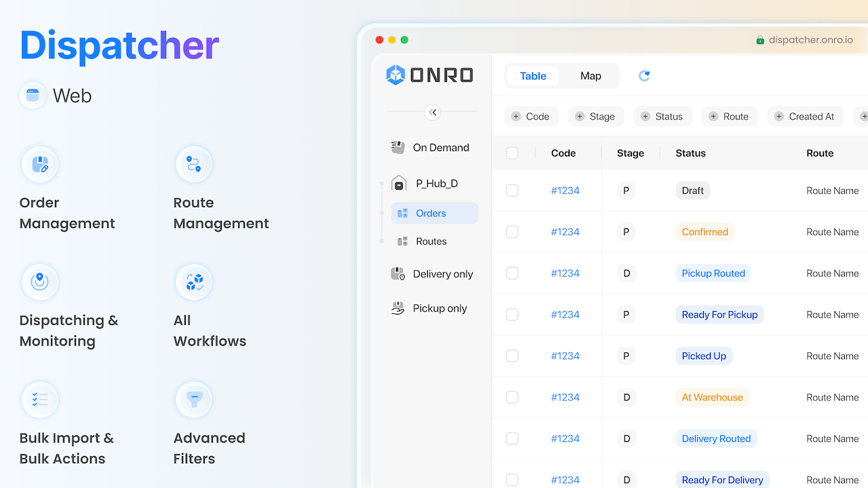Check the box for the Ready For Pickup row
This screenshot has height=488, width=868.
512,314
